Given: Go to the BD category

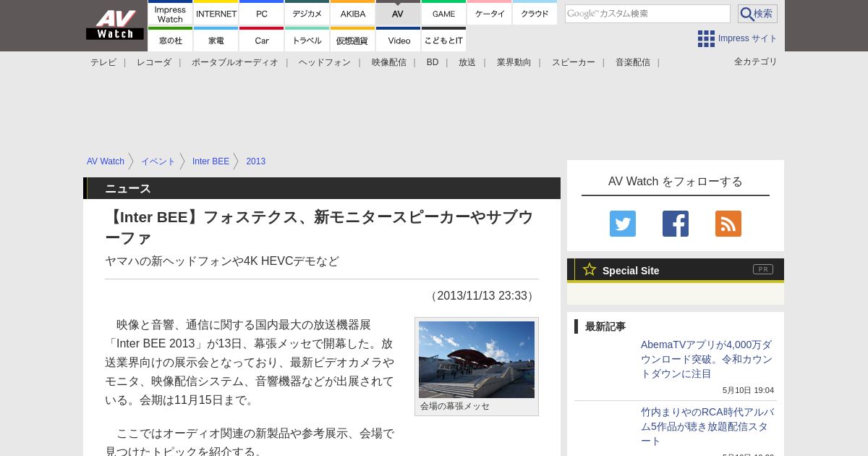Looking at the screenshot, I should [433, 62].
